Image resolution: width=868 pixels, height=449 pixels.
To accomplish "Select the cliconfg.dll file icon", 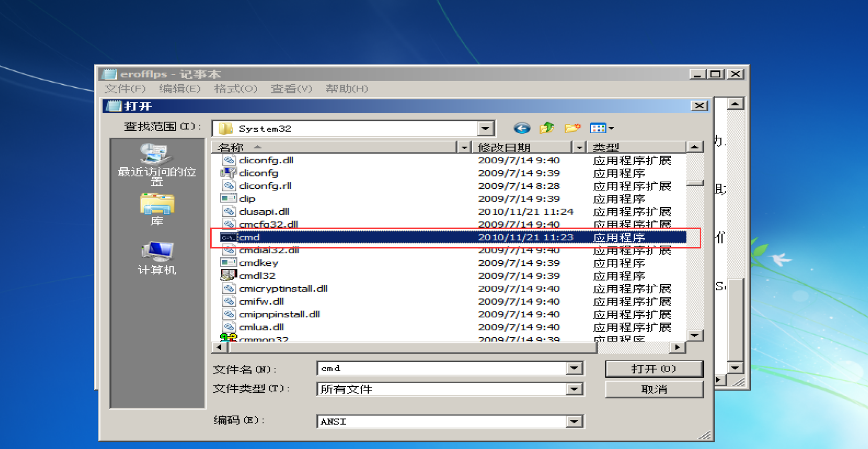I will pyautogui.click(x=229, y=160).
